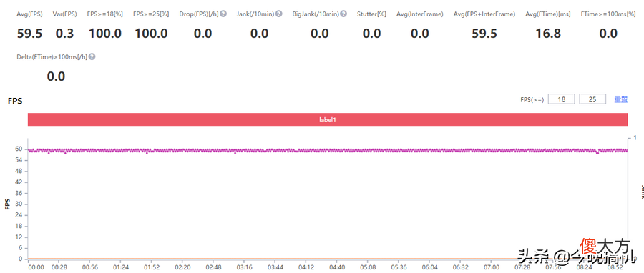Click the FPS>=25[%] label
The image size is (644, 273).
151,14
